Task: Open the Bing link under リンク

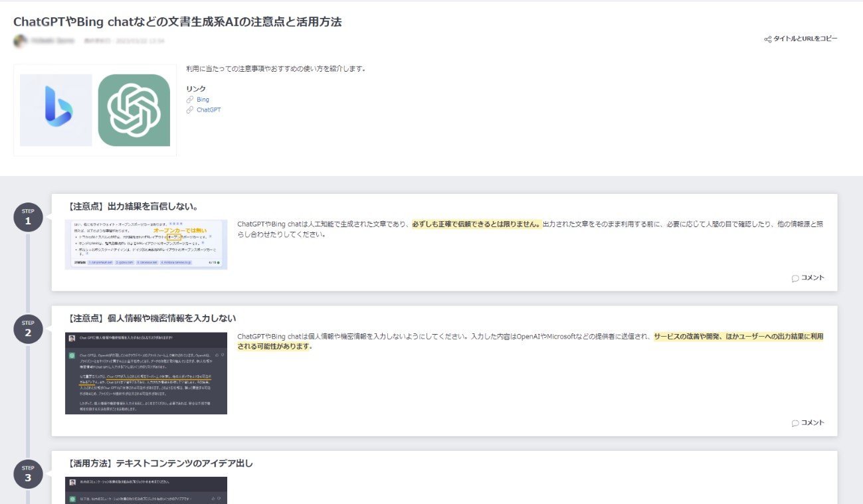Action: click(x=203, y=100)
